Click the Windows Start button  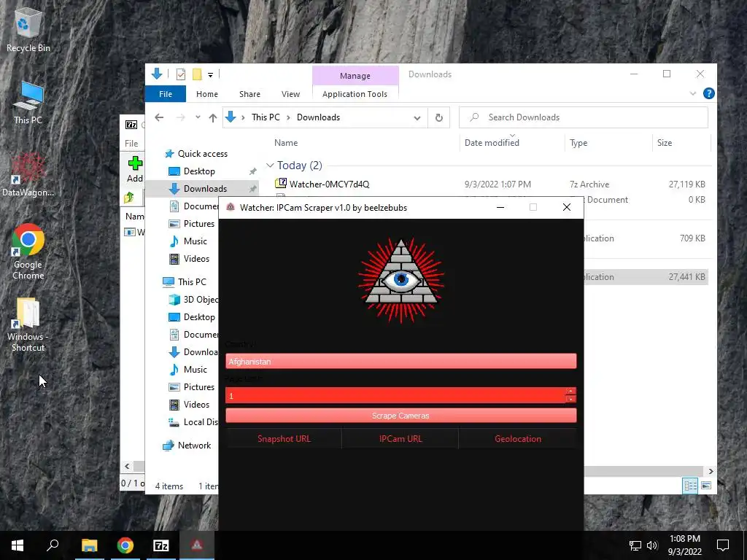click(x=18, y=545)
